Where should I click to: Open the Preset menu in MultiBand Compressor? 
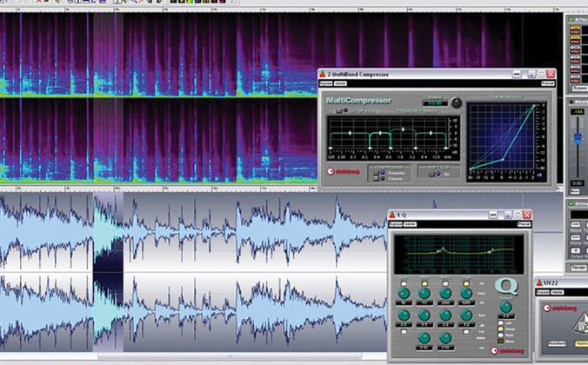click(548, 84)
